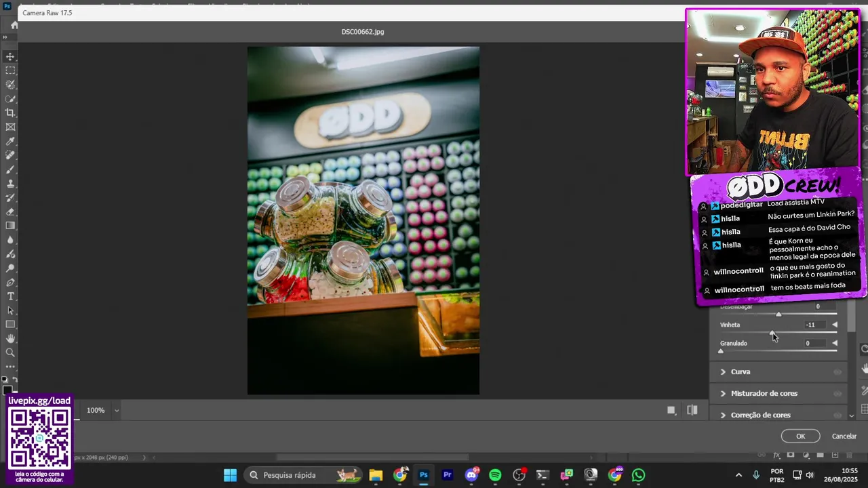Expand the Correção de cores section

coord(723,415)
